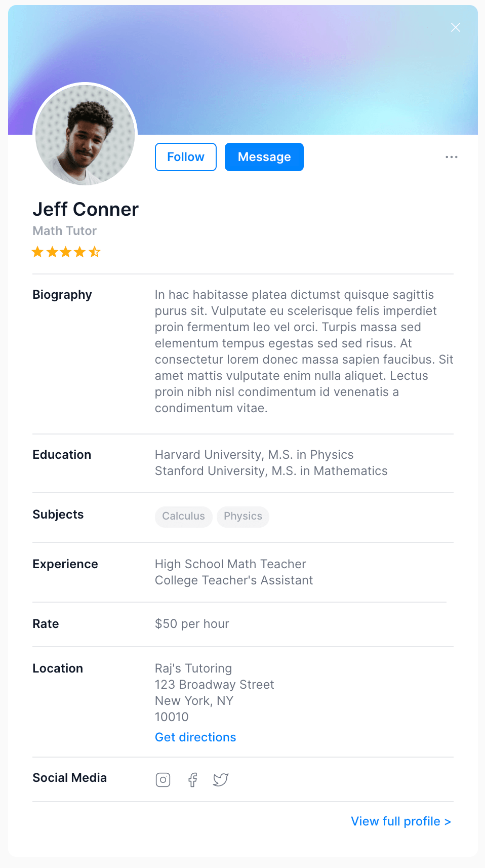485x868 pixels.
Task: Click the Jeff Conner name heading
Action: [86, 210]
